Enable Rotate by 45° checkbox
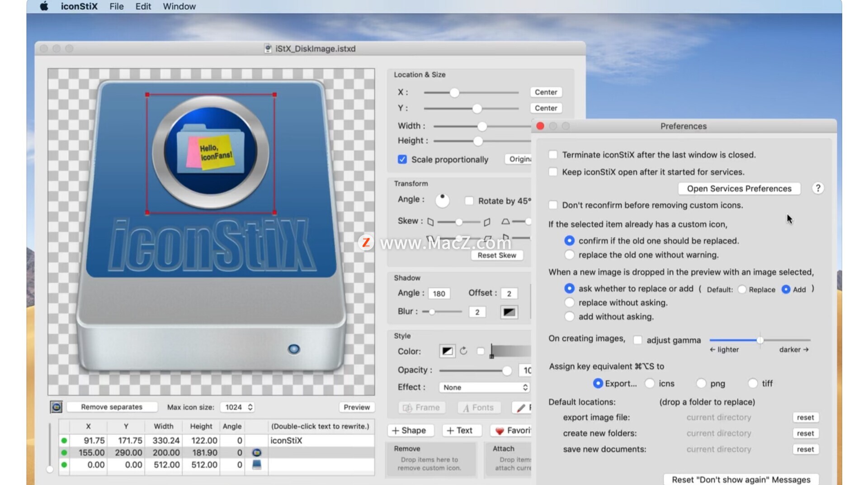 pyautogui.click(x=469, y=200)
